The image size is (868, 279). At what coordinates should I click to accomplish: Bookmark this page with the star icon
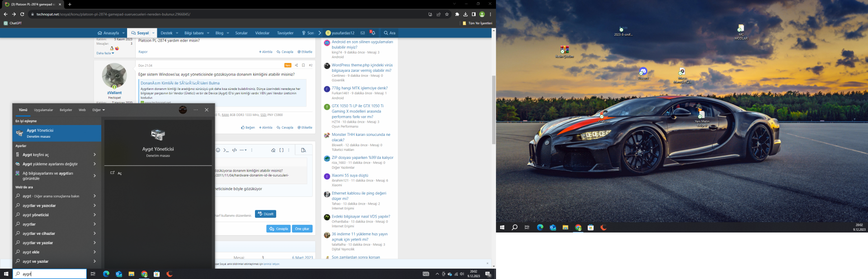(x=447, y=14)
